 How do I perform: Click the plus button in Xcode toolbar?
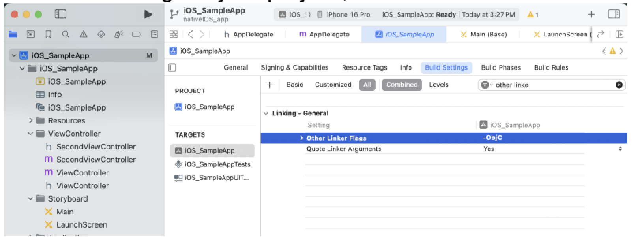[591, 15]
